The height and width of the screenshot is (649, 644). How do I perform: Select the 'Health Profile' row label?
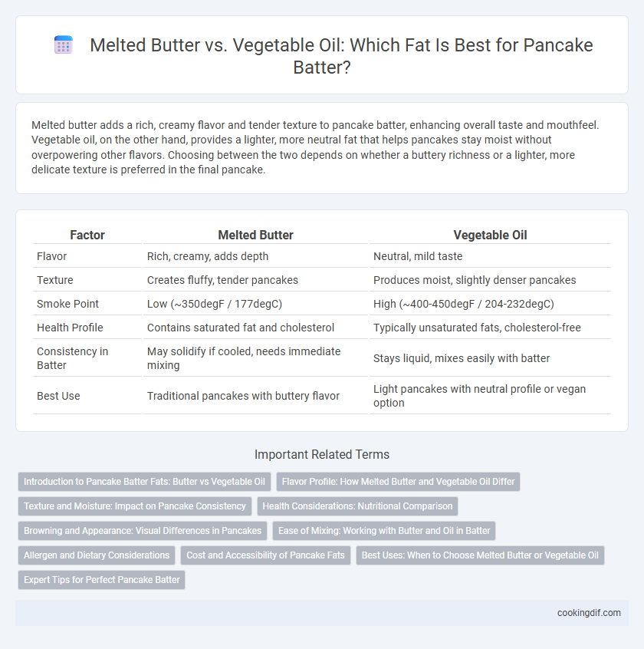[70, 328]
